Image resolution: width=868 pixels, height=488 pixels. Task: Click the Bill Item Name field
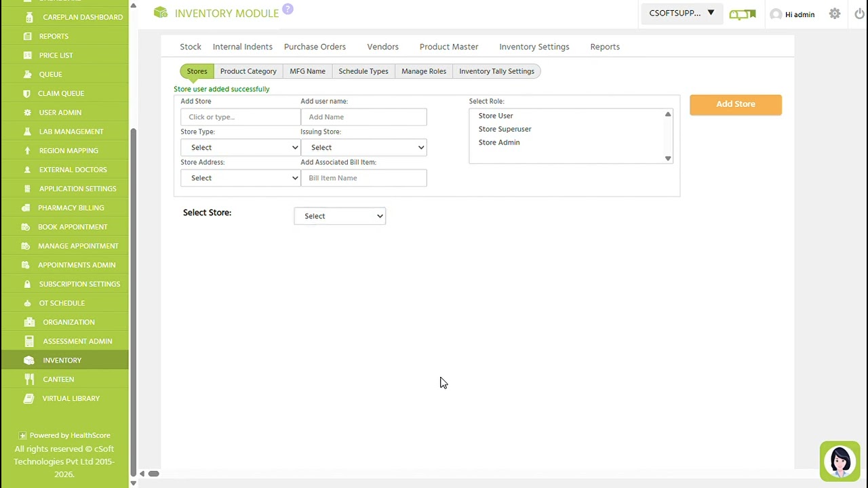point(363,178)
